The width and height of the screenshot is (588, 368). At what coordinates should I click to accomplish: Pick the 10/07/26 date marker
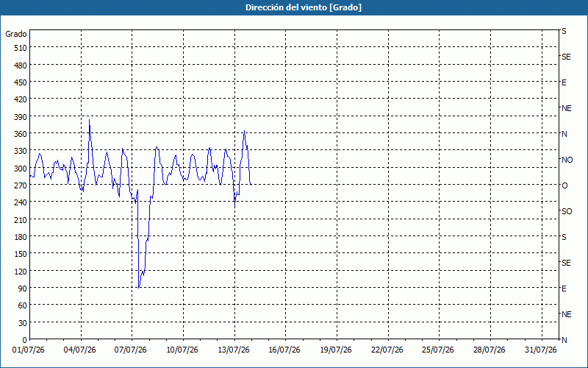[182, 350]
